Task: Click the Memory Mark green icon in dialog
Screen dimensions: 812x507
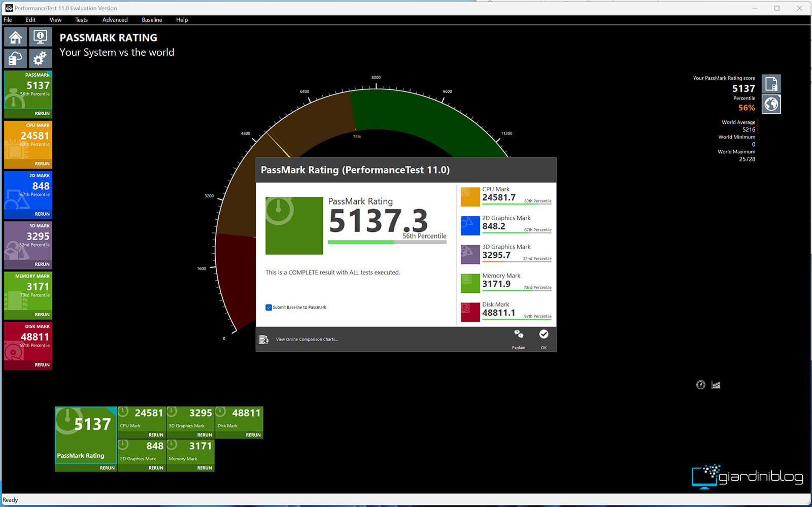Action: 470,283
